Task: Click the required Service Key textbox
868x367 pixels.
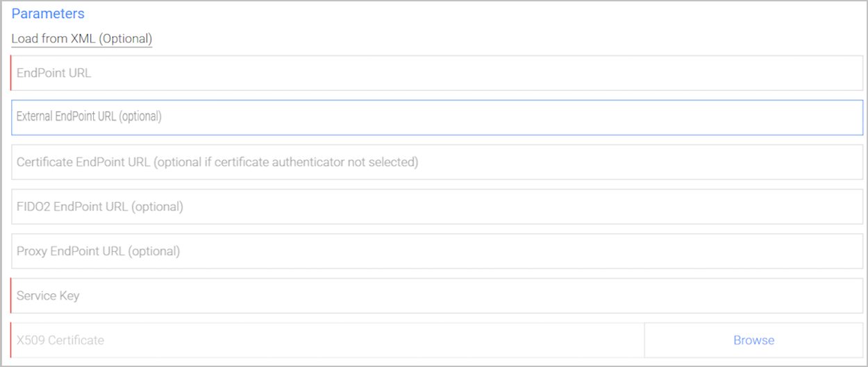Action: 437,296
